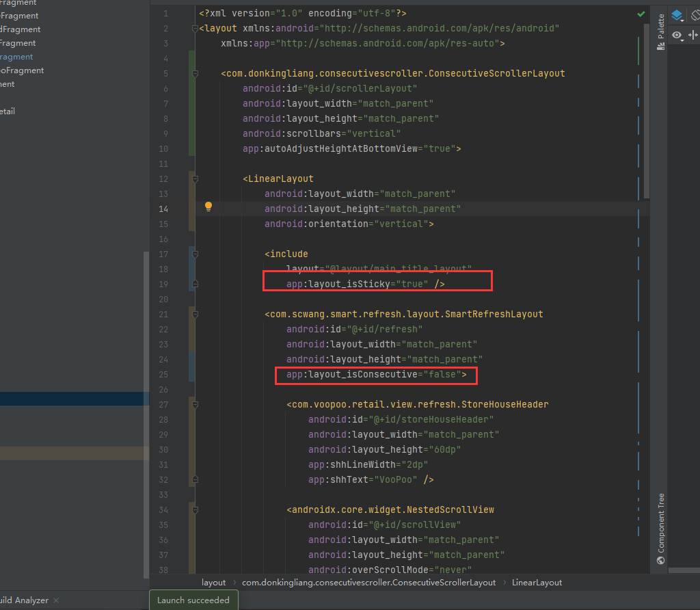Collapse the ConsecutiveScrollerLayout fold on line 5
This screenshot has height=610, width=700.
tap(195, 74)
